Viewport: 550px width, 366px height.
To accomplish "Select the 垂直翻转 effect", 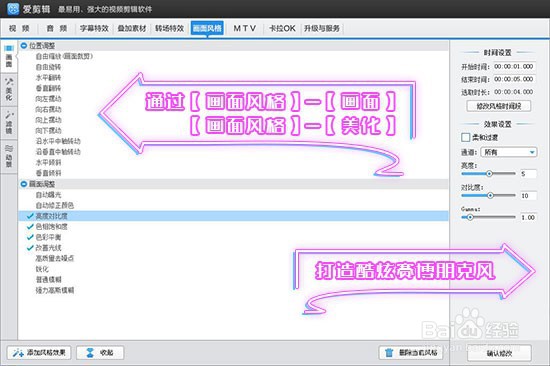I will [x=48, y=88].
